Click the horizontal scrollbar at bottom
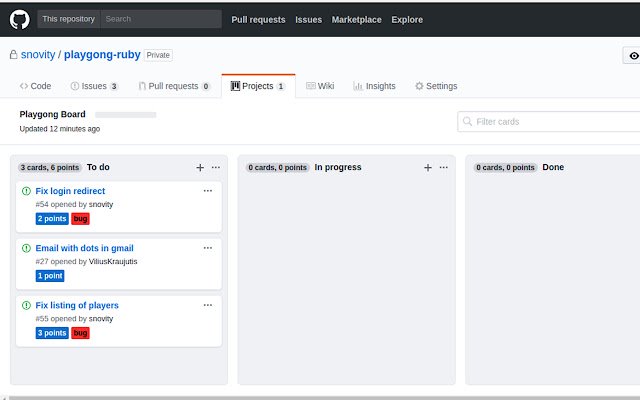The height and width of the screenshot is (400, 640). pyautogui.click(x=324, y=398)
